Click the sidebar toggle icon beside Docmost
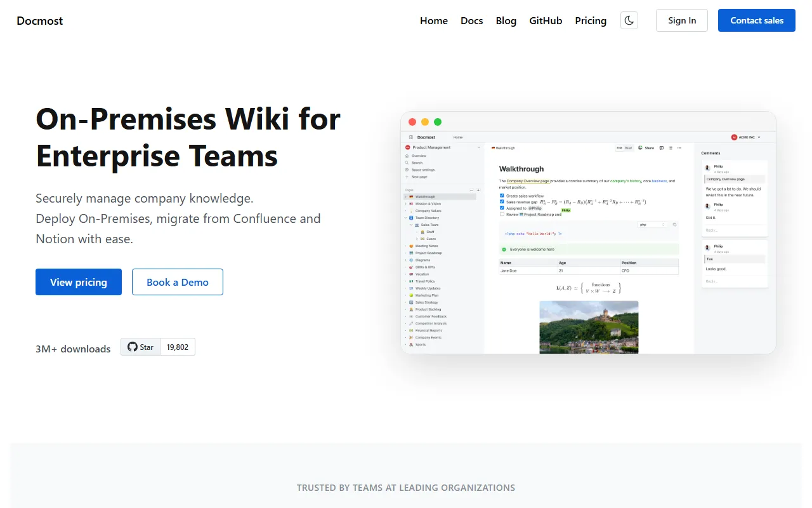The height and width of the screenshot is (508, 812). (411, 137)
